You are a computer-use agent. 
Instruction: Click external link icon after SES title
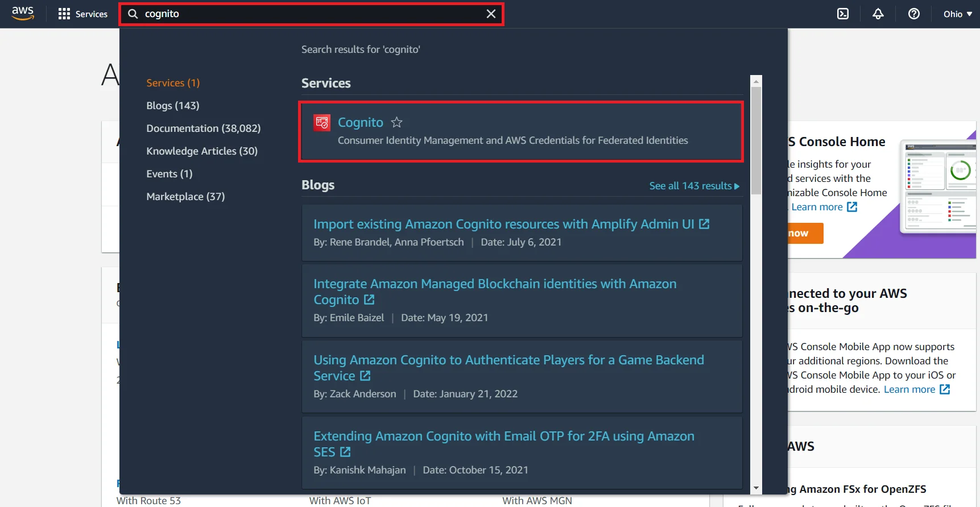pos(345,452)
